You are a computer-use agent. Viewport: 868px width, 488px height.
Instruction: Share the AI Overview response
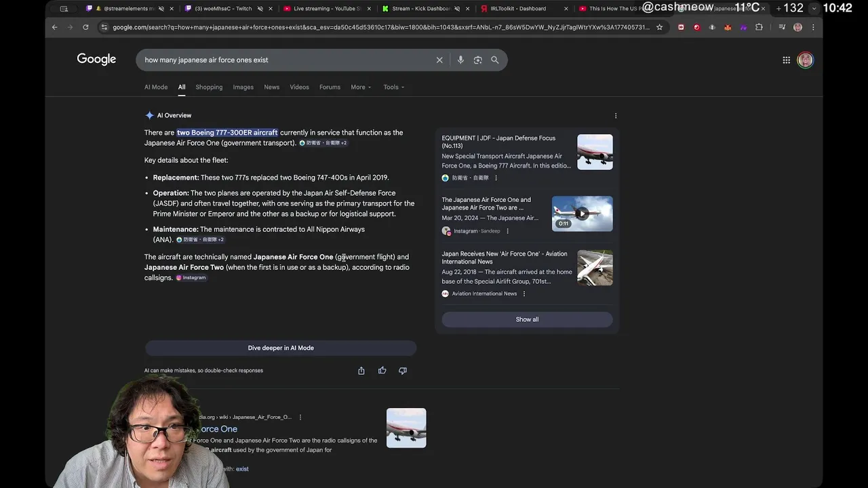[x=361, y=371]
